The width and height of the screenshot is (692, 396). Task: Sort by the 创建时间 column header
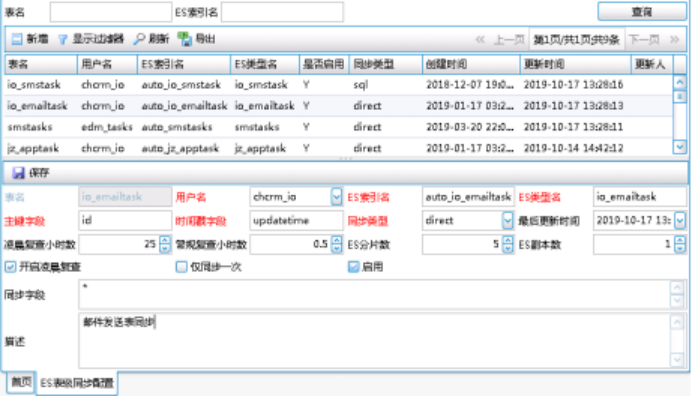tap(471, 64)
